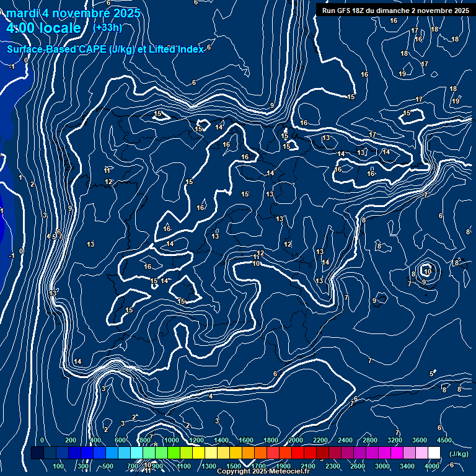Image resolution: width=476 pixels, height=476 pixels.
Task: Click the '4000' legend value
Action: [432, 466]
